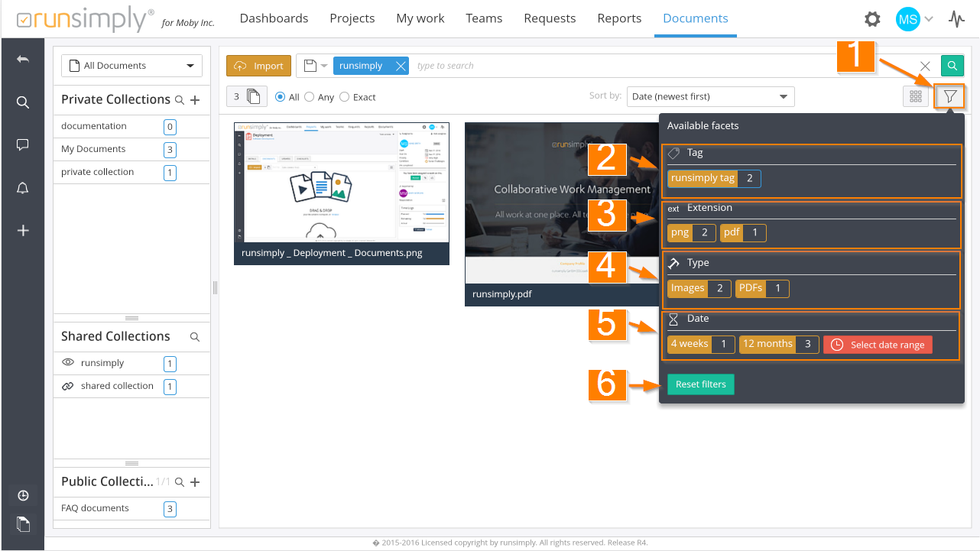Click the green search button

click(x=952, y=66)
